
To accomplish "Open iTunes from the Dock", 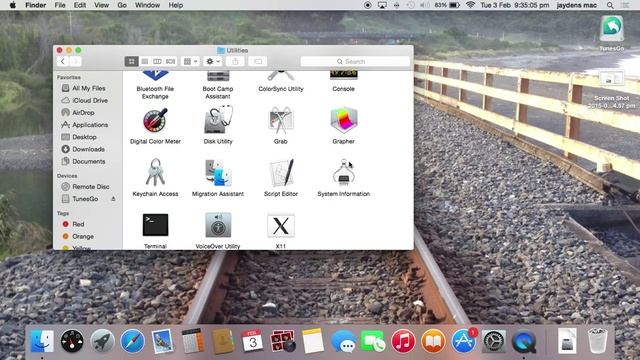I will pos(403,341).
